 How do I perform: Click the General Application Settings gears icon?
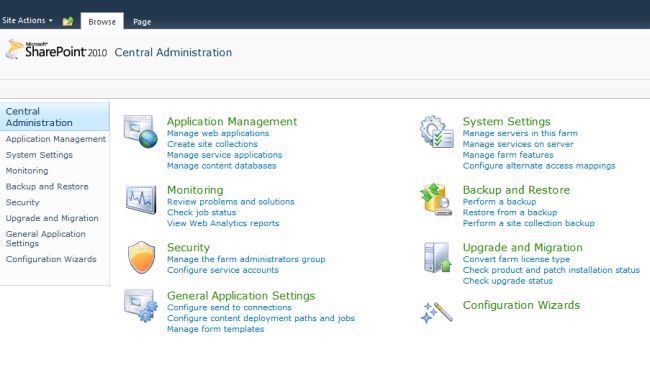coord(141,306)
